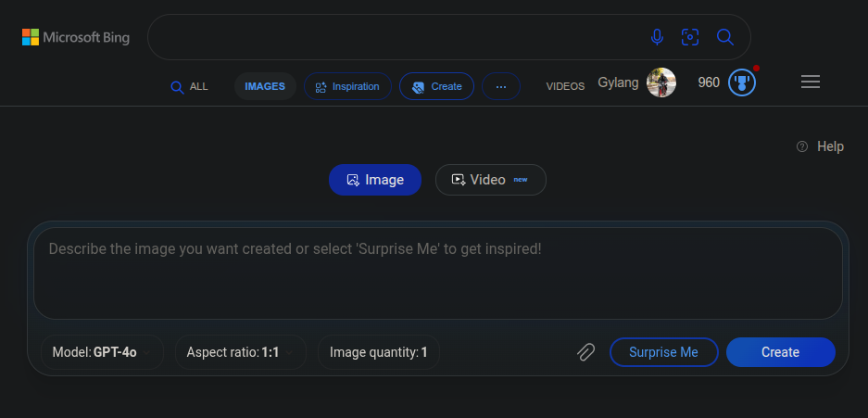Image resolution: width=868 pixels, height=418 pixels.
Task: Click the Help question mark icon
Action: pyautogui.click(x=802, y=146)
